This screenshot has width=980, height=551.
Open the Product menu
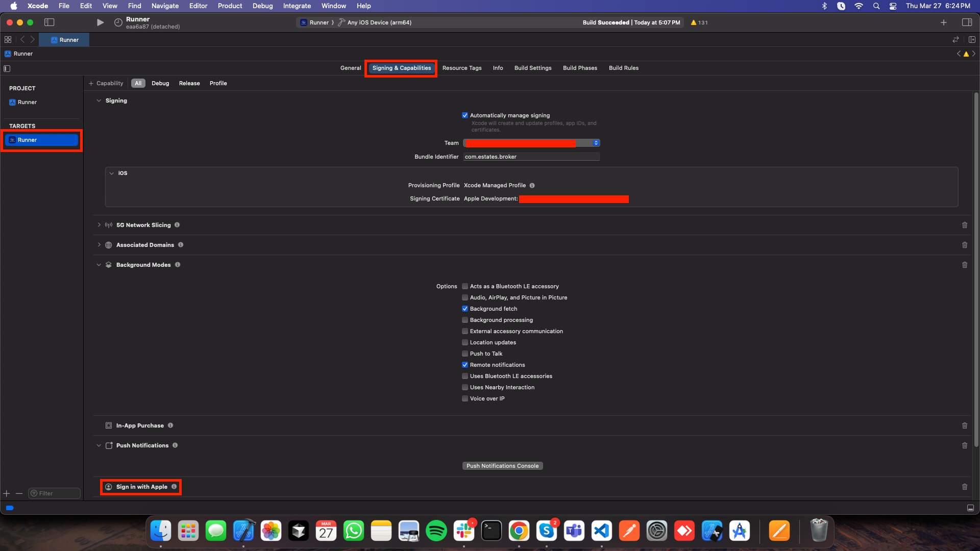(x=230, y=6)
